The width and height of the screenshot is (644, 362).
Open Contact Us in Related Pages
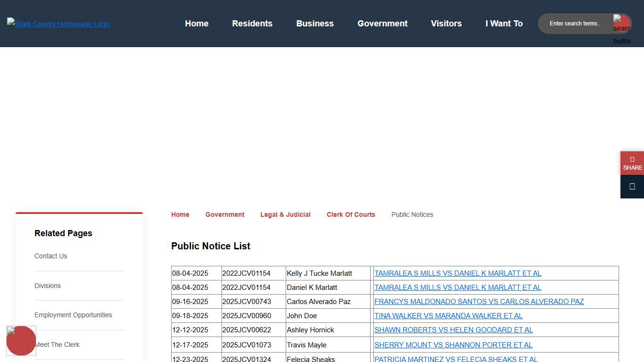tap(50, 256)
